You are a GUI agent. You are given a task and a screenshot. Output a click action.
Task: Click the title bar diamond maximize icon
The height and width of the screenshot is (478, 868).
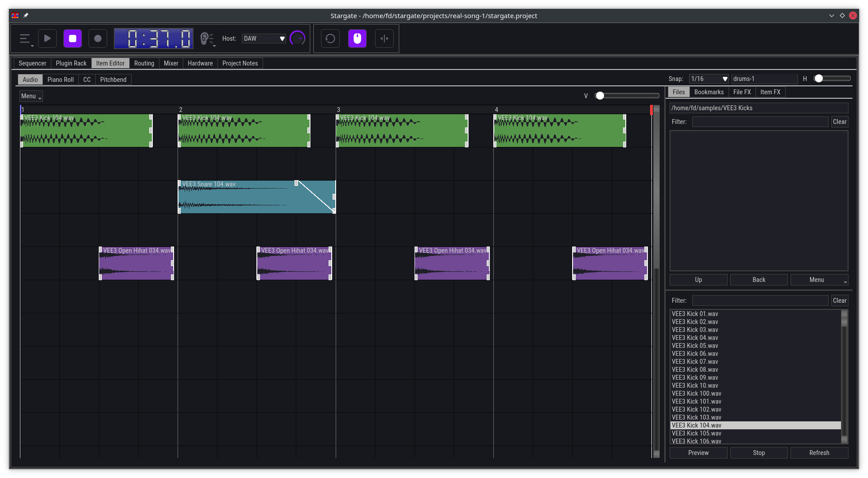842,15
